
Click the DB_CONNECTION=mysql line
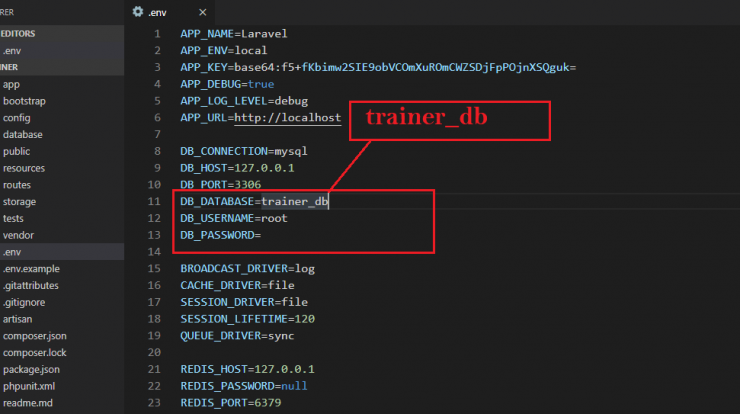pos(244,151)
